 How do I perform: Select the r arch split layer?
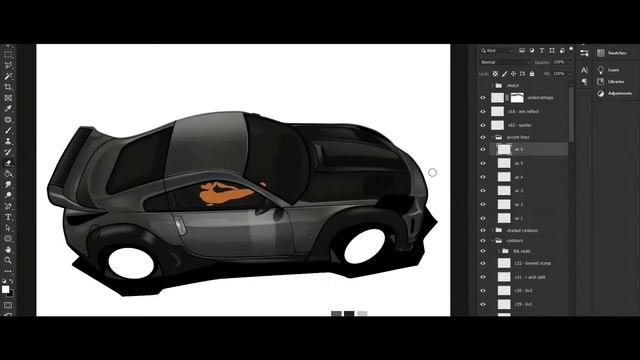coord(529,277)
